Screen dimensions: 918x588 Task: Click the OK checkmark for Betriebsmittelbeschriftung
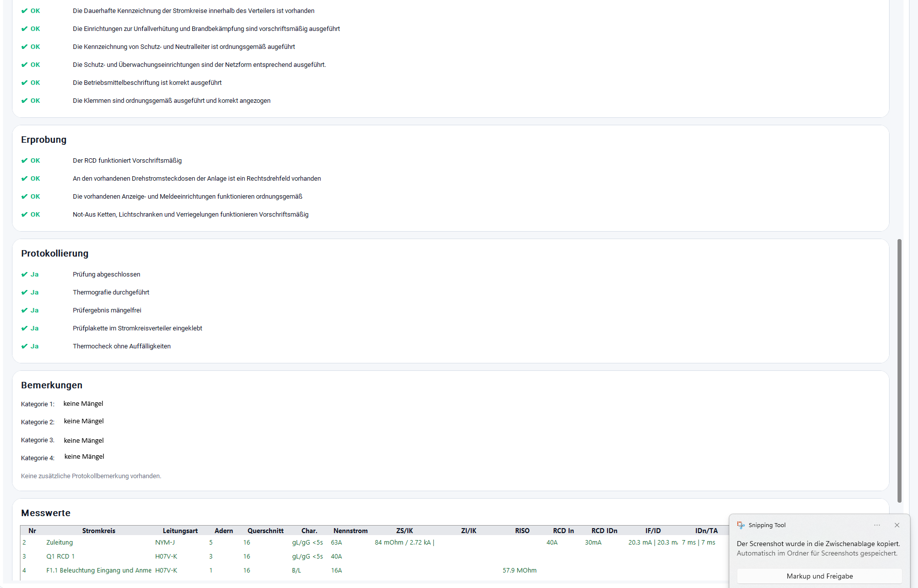(24, 83)
